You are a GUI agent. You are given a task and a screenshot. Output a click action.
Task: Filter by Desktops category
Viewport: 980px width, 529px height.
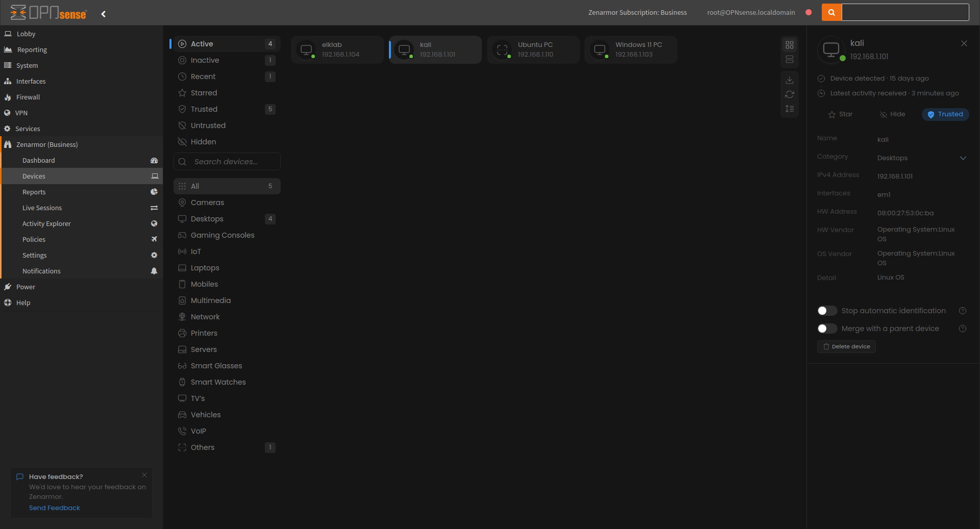click(227, 219)
